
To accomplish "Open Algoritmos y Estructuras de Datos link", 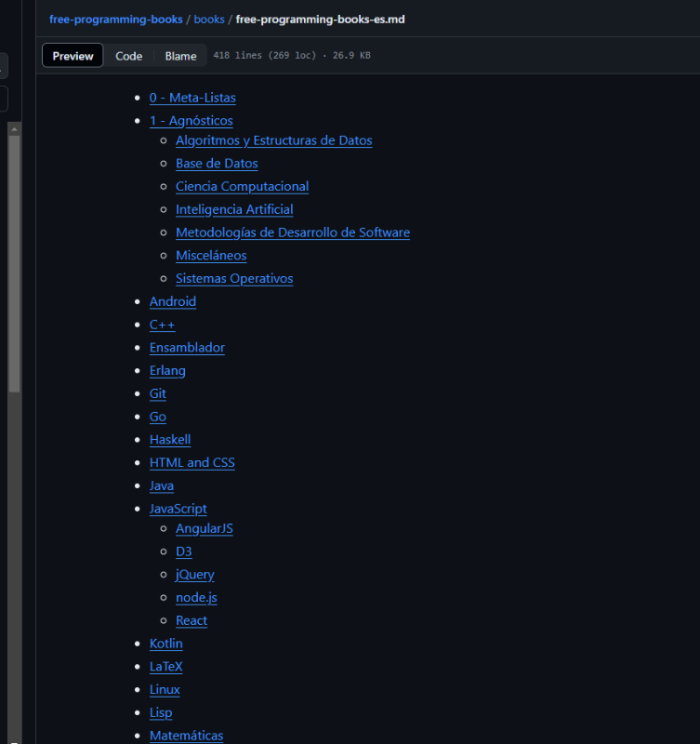I will 273,140.
